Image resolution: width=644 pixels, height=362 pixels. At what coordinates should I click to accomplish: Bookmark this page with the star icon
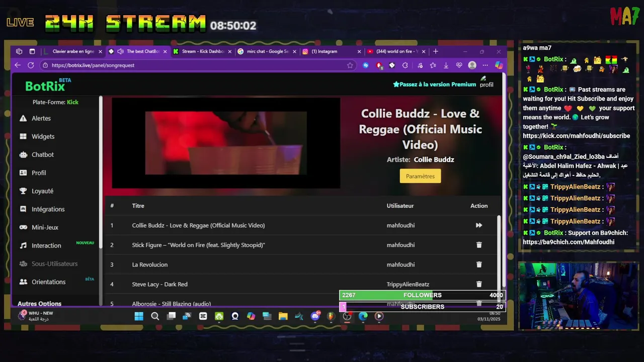click(x=350, y=65)
